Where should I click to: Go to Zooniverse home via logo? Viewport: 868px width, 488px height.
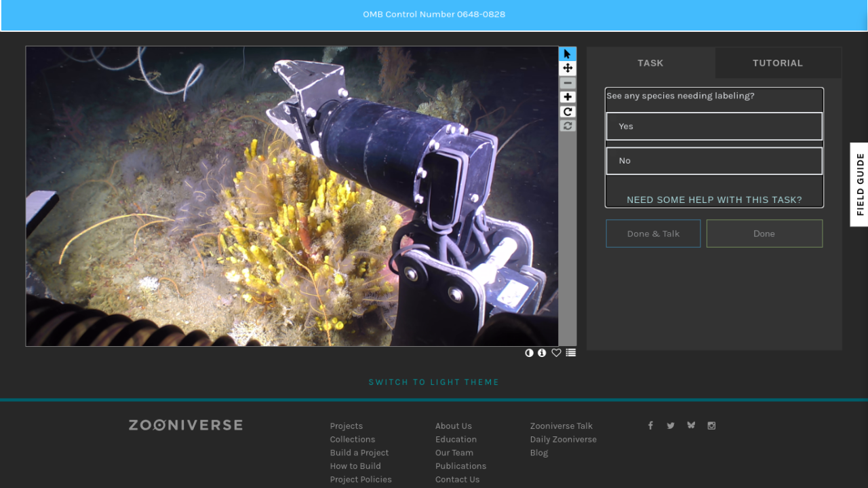click(x=186, y=425)
